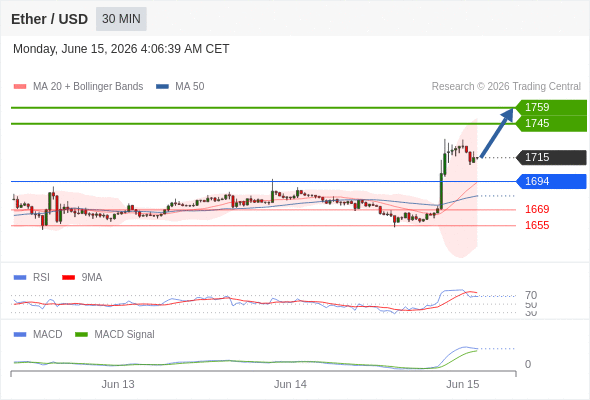Click the 30 MIN timeframe badge
590x400 pixels.
121,19
